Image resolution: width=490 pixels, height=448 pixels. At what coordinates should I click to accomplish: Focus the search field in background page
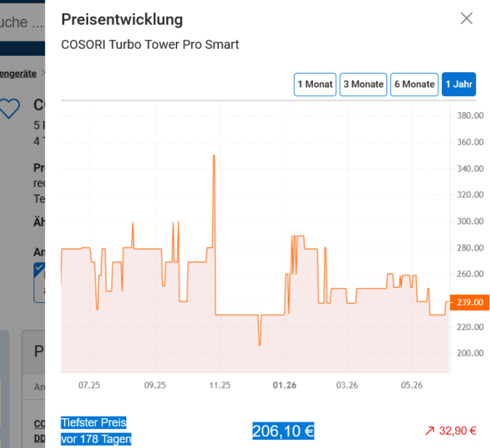pyautogui.click(x=22, y=22)
